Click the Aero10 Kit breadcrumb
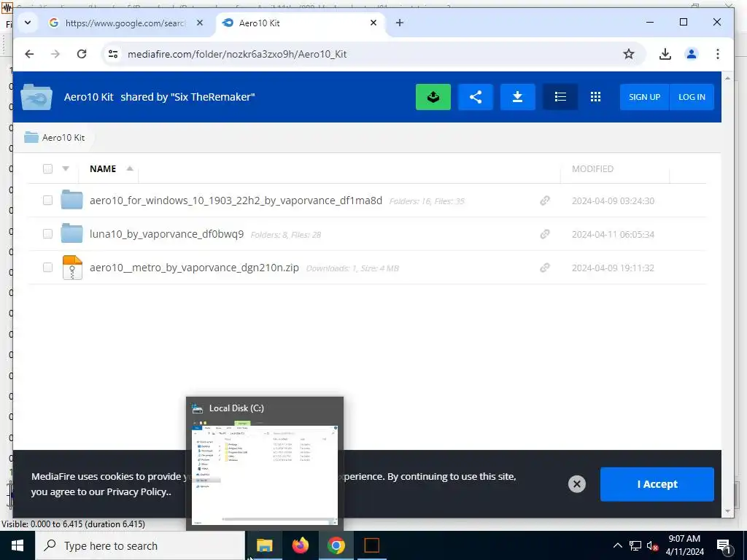The width and height of the screenshot is (747, 560). pos(54,137)
